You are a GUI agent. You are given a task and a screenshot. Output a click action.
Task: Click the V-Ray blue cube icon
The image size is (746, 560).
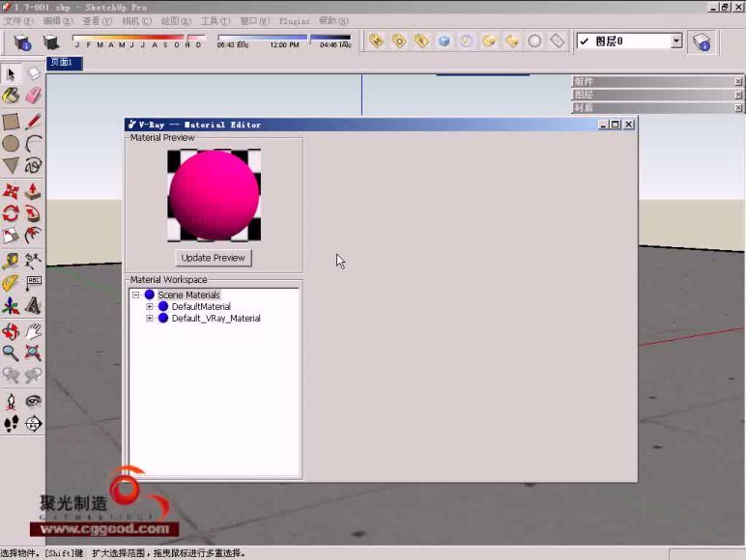point(444,42)
